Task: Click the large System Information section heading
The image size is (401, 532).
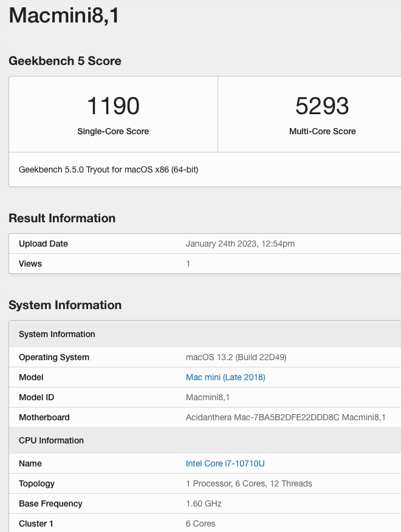Action: [x=65, y=305]
